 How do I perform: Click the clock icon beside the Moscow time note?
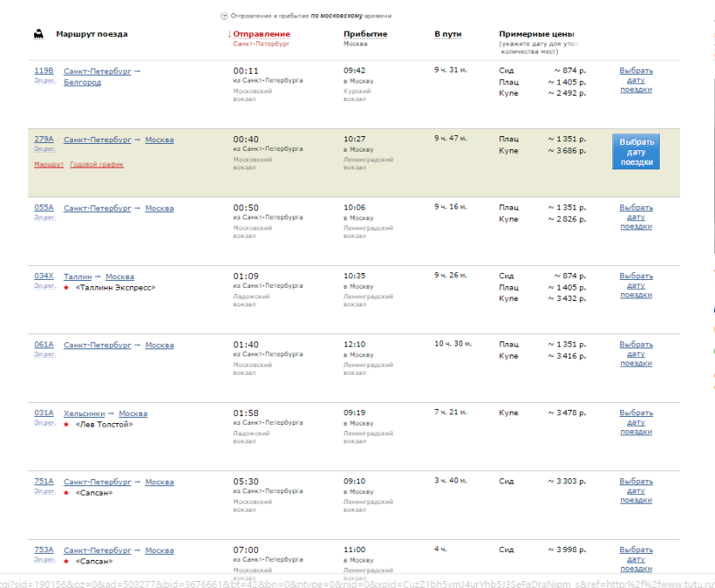[x=224, y=16]
